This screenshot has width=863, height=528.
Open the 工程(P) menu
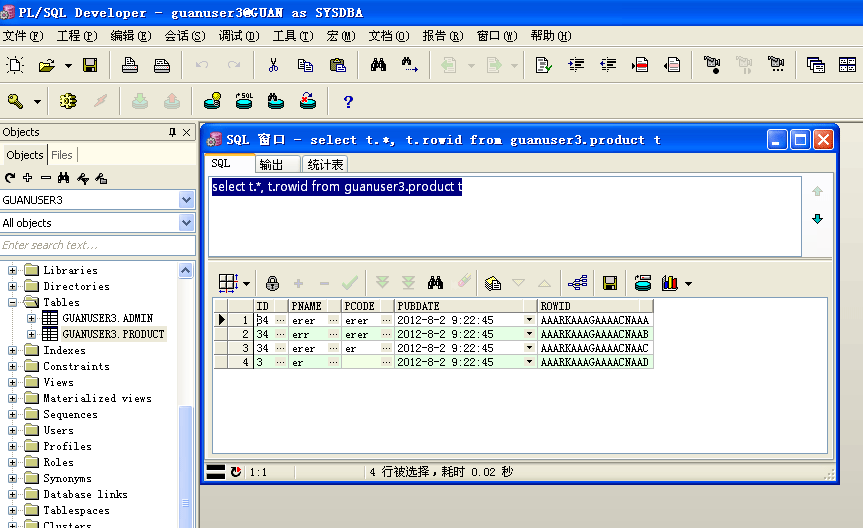tap(77, 36)
